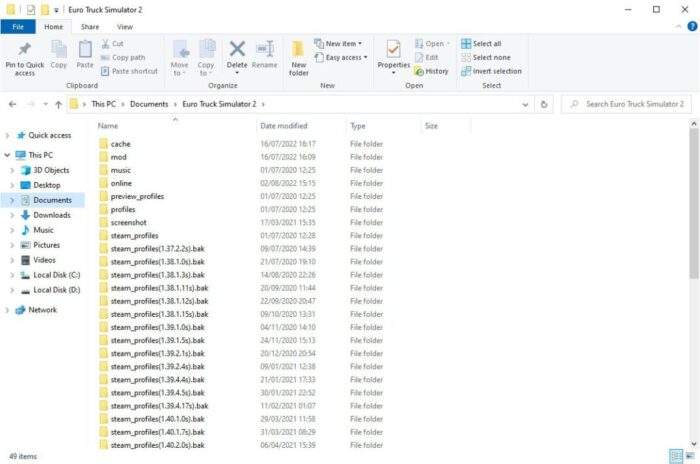Switch to Details view in status bar
The height and width of the screenshot is (464, 700).
676,456
